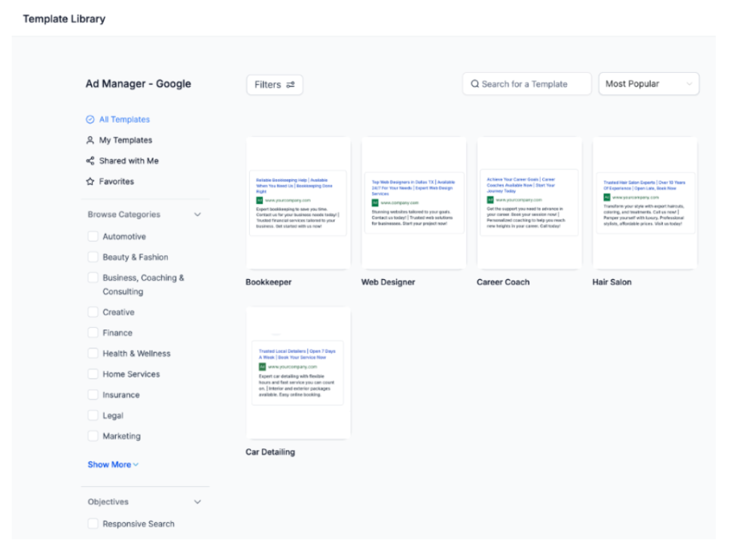Enable the Finance category checkbox
This screenshot has width=756, height=553.
pyautogui.click(x=93, y=333)
